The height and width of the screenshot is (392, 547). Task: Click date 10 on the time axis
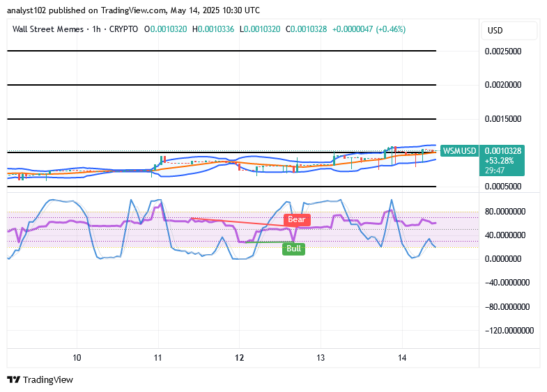[77, 358]
